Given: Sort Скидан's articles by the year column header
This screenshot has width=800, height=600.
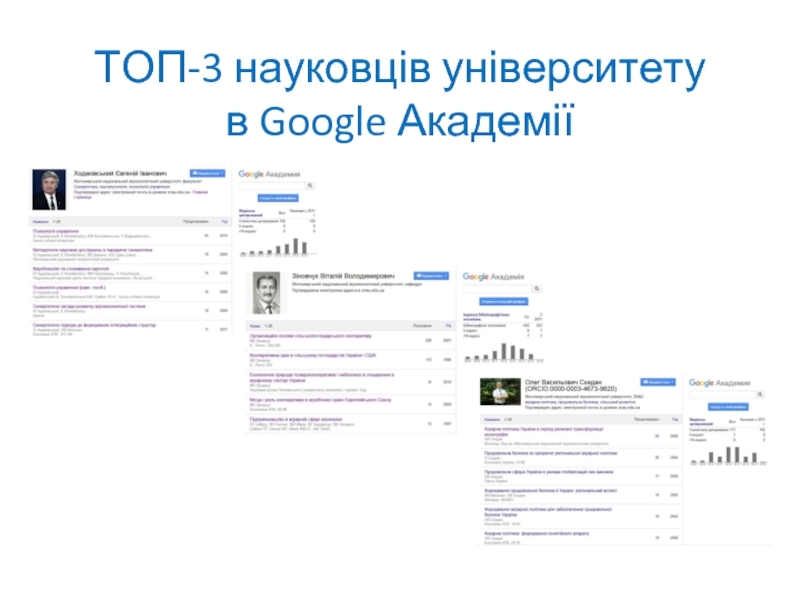Looking at the screenshot, I should (674, 419).
